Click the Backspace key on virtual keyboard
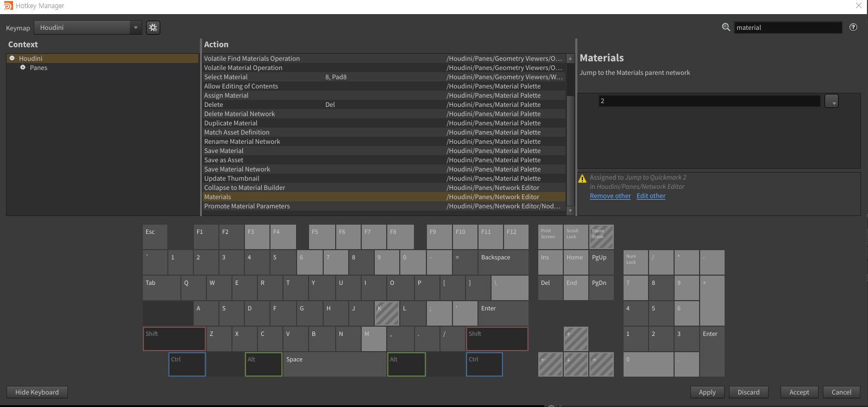Screen dimensions: 868x407 (504, 262)
